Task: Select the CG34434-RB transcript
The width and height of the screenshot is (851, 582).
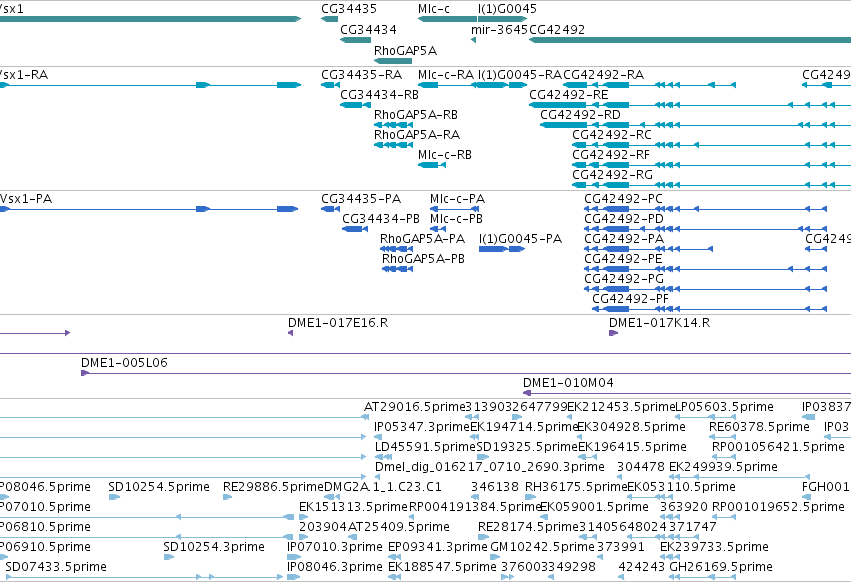Action: [x=379, y=94]
